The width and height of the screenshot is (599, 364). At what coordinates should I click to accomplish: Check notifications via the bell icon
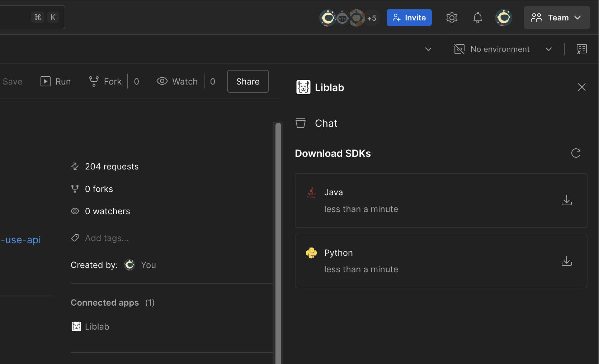[x=477, y=17]
